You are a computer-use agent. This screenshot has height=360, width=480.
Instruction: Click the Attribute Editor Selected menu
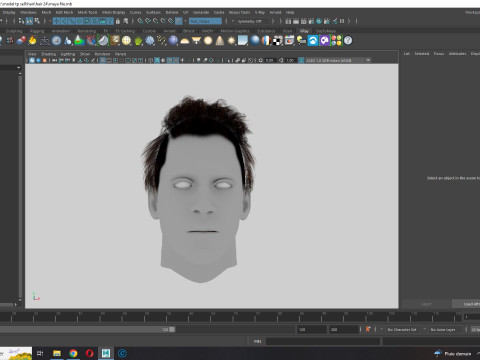pyautogui.click(x=422, y=54)
